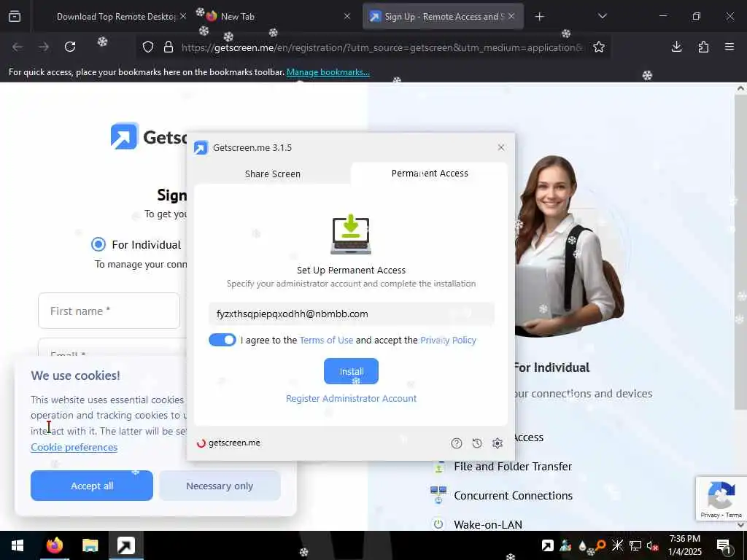Click the reCAPTCHA badge
The width and height of the screenshot is (747, 560).
[721, 499]
